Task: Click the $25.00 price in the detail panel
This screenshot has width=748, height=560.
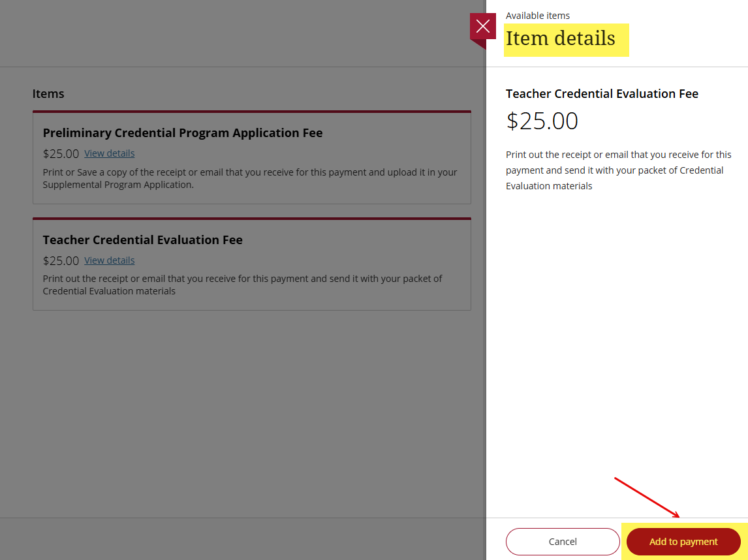Action: click(542, 121)
